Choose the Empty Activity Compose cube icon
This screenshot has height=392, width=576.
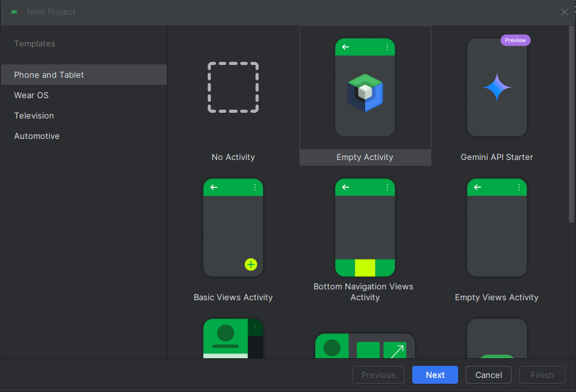tap(364, 92)
